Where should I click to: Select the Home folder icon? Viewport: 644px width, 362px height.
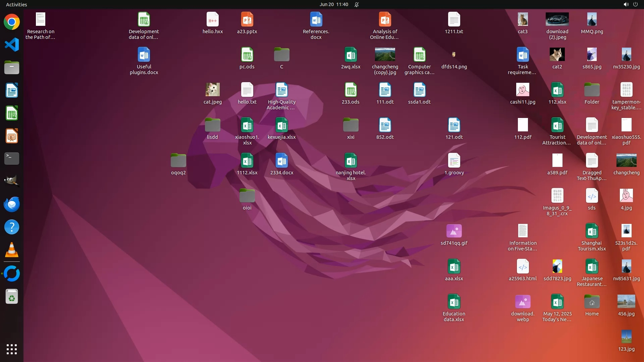592,302
